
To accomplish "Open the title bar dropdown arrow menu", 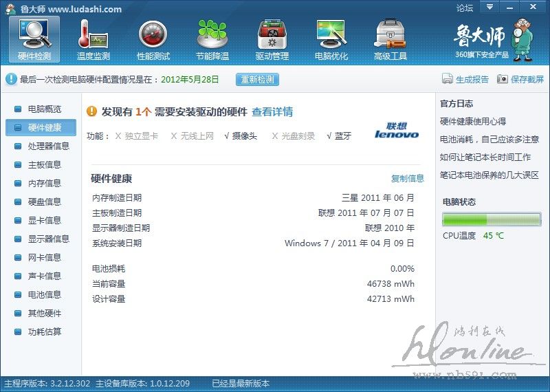I will point(489,7).
